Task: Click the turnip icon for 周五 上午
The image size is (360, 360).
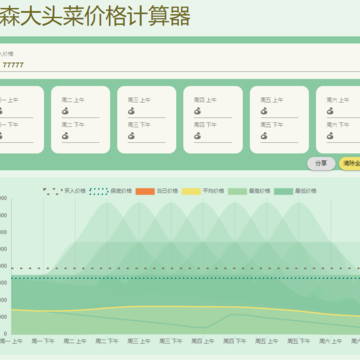Action: pos(264,111)
